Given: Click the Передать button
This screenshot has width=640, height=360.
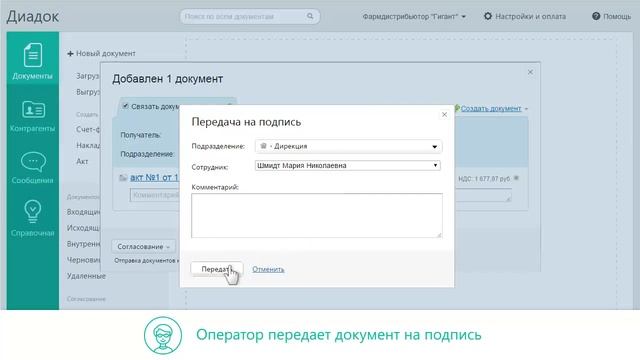Looking at the screenshot, I should tap(216, 269).
